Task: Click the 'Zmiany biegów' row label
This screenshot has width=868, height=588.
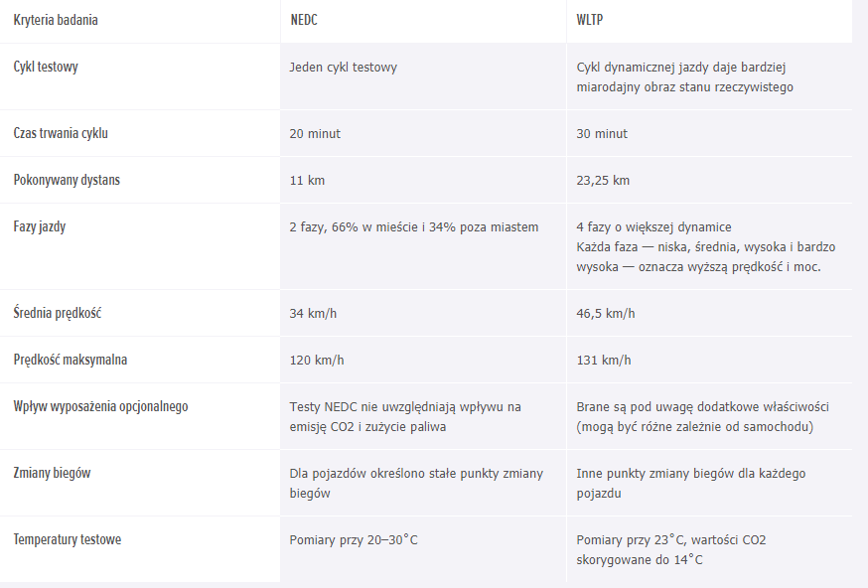Action: point(52,473)
